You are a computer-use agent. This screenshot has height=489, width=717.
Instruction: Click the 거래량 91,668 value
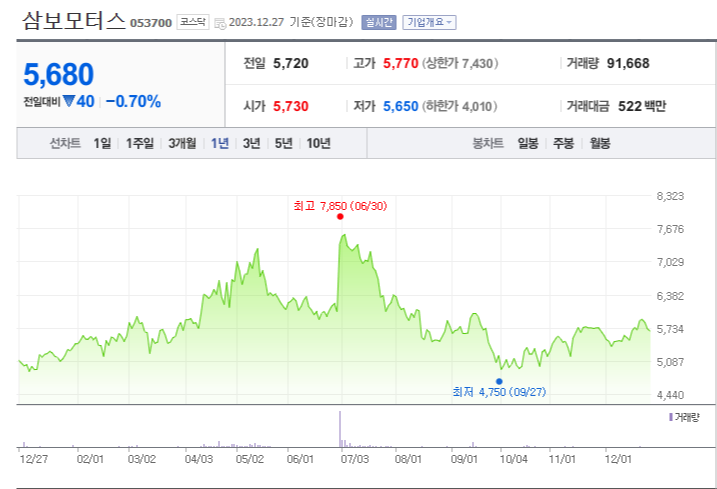pos(628,63)
